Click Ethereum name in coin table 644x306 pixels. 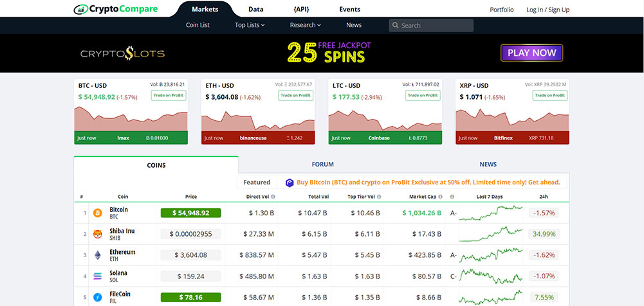tap(122, 252)
